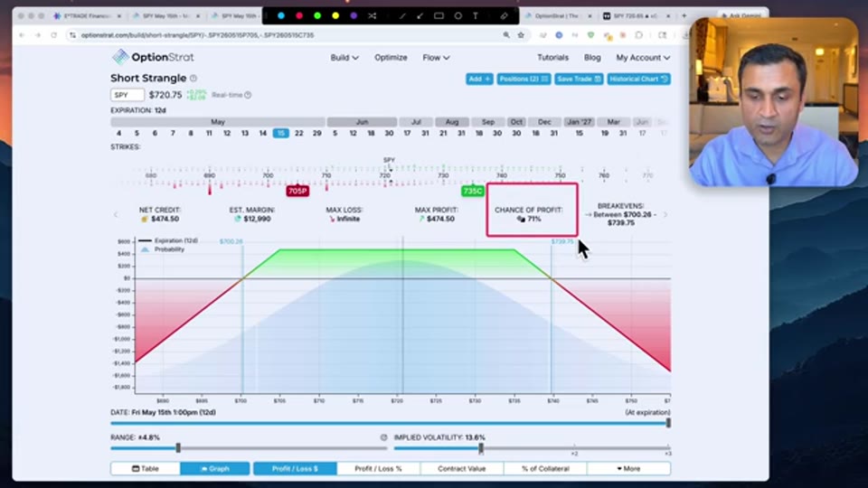Click the Add leg button

479,80
